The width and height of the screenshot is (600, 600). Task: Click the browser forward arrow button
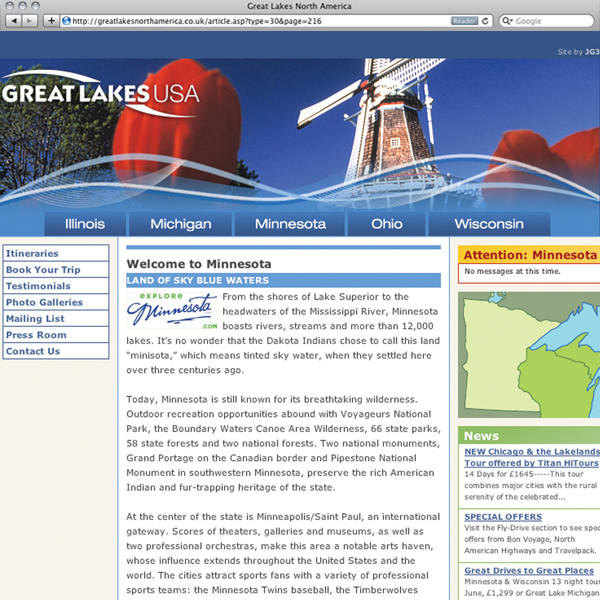(29, 21)
